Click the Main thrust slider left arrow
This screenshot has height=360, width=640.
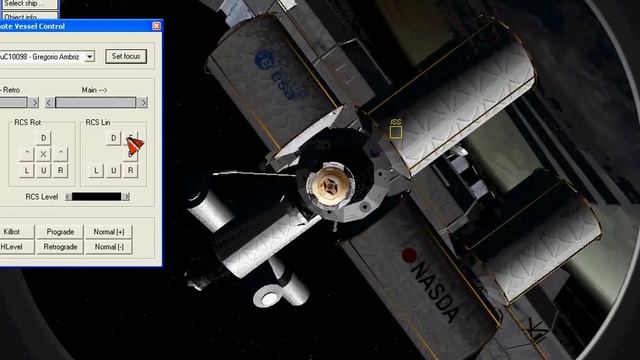click(x=49, y=102)
